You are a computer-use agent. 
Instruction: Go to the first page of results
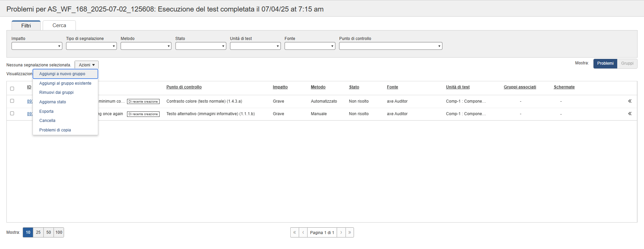(x=294, y=232)
